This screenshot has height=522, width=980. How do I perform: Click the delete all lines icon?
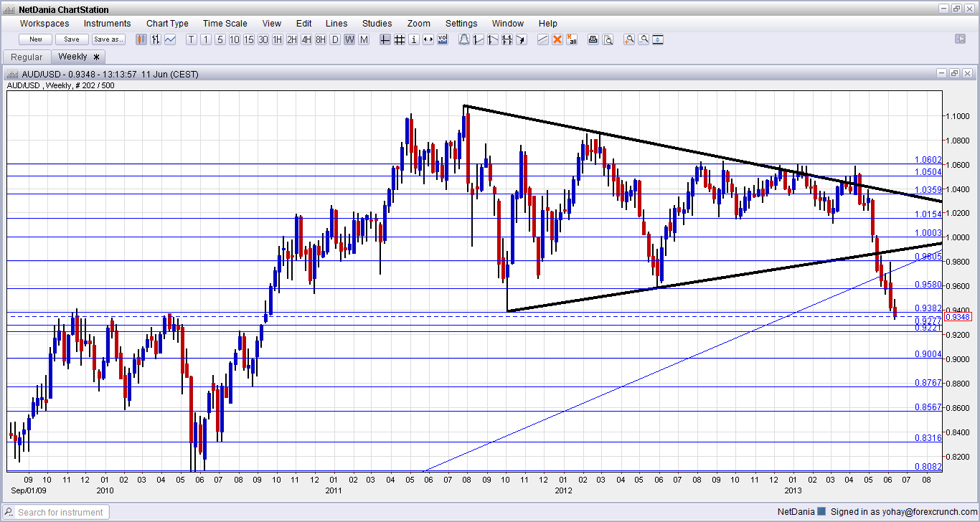point(571,39)
